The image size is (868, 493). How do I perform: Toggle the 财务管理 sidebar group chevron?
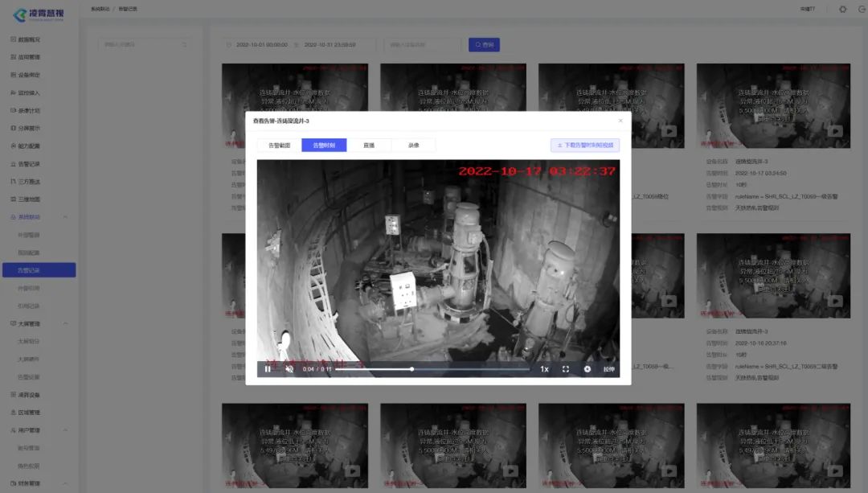point(66,483)
